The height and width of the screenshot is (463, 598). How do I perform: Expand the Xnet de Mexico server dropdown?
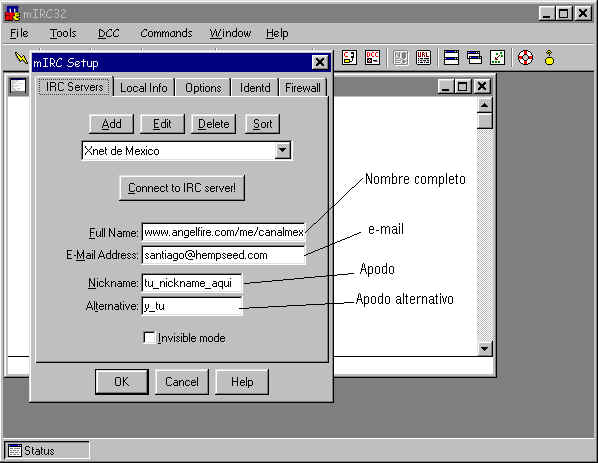point(283,150)
